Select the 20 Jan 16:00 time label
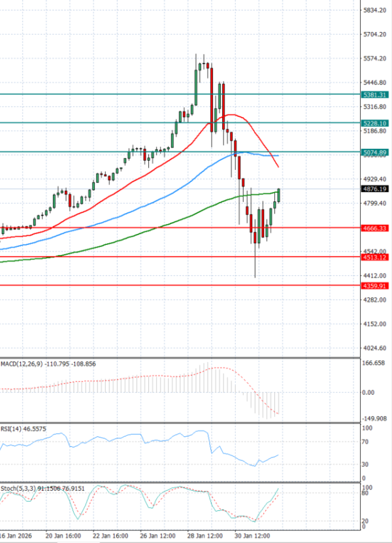Screen dimensions: 392x543 click(x=65, y=535)
